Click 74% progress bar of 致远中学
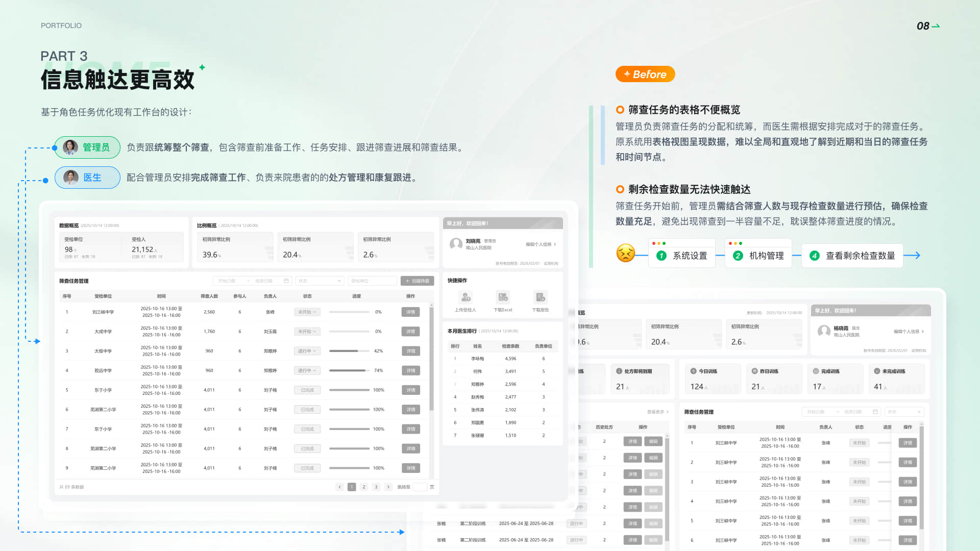Image resolution: width=980 pixels, height=551 pixels. (x=349, y=371)
